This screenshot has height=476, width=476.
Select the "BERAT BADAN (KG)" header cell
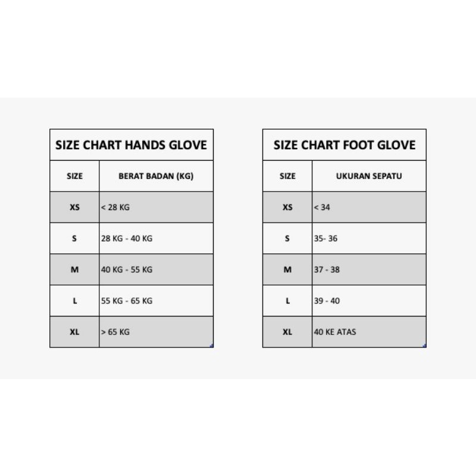pos(156,176)
